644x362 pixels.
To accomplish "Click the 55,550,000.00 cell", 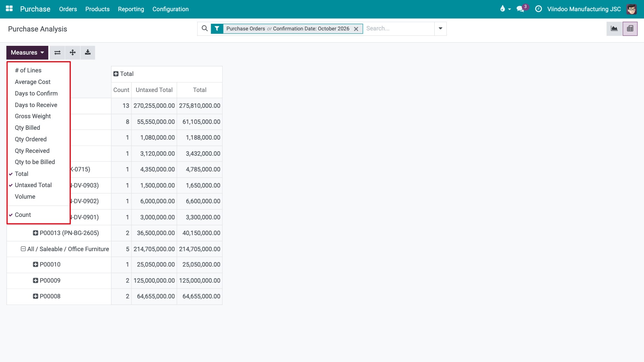I will coord(154,122).
